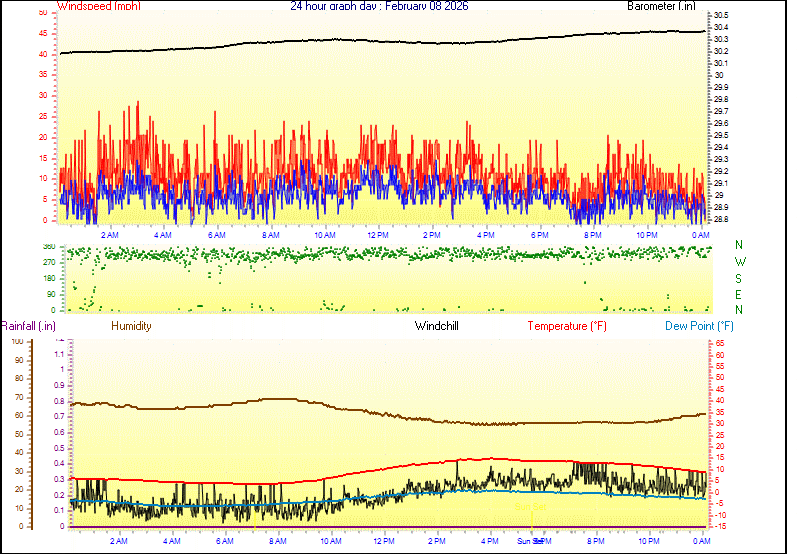Click the Barometer [.in] axis label
The height and width of the screenshot is (554, 798).
point(661,6)
